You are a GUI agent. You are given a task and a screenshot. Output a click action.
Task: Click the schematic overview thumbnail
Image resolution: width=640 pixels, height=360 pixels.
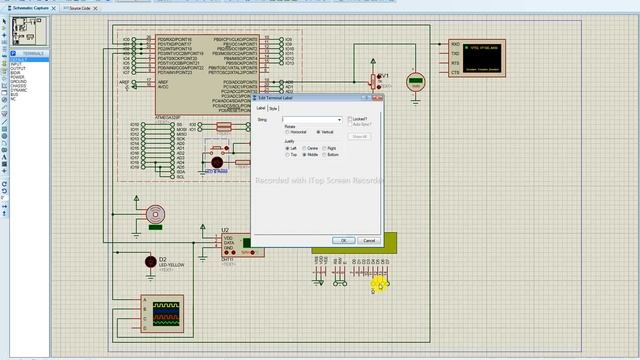tap(29, 31)
